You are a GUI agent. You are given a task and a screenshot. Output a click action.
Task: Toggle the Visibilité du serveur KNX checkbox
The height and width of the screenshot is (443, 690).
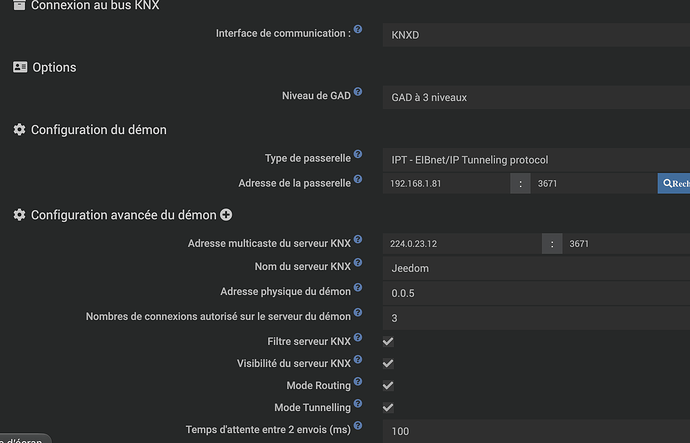click(x=388, y=363)
